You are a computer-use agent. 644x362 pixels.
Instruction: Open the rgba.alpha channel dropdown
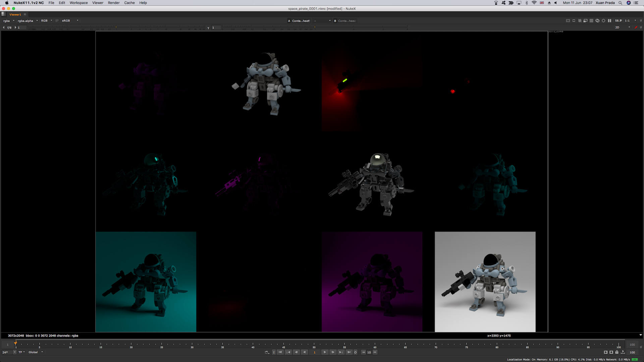[28, 21]
